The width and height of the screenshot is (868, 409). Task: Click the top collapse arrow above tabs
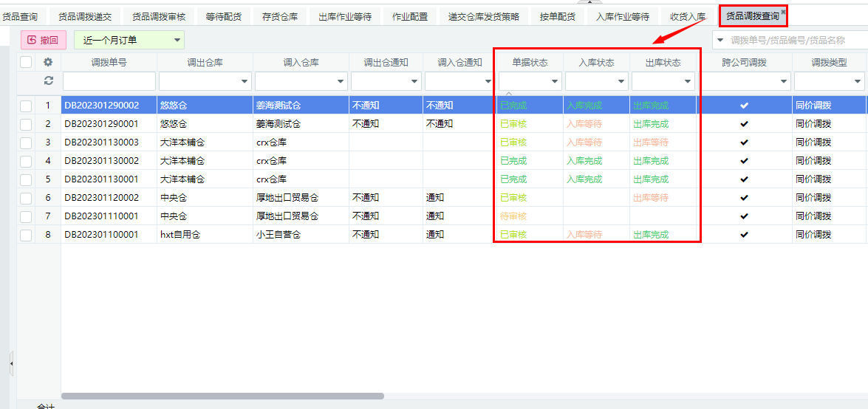(590, 2)
